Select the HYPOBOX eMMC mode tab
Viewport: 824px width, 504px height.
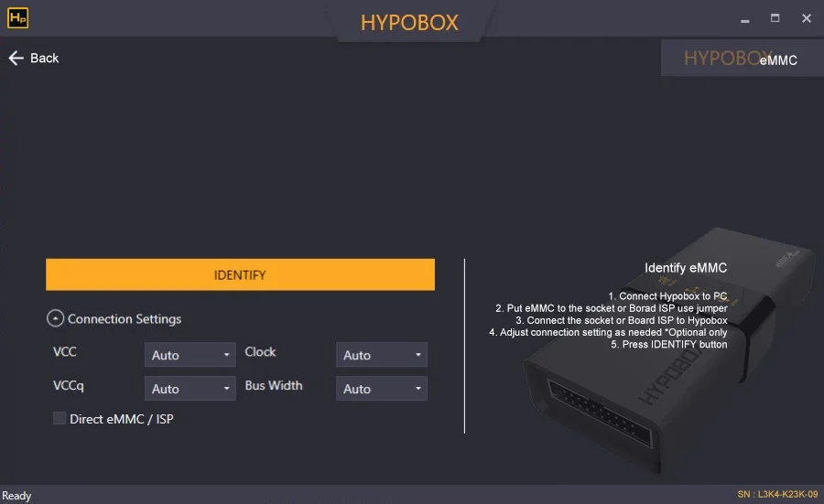tap(742, 58)
